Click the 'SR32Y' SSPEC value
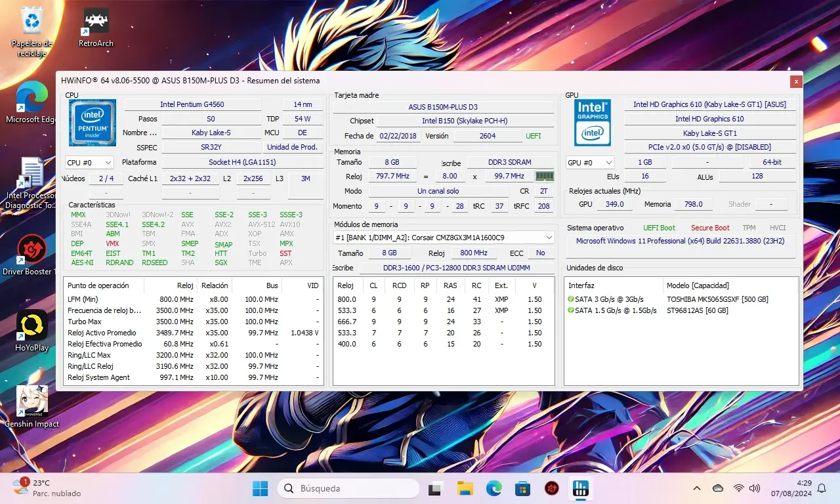The width and height of the screenshot is (840, 504). pyautogui.click(x=211, y=147)
